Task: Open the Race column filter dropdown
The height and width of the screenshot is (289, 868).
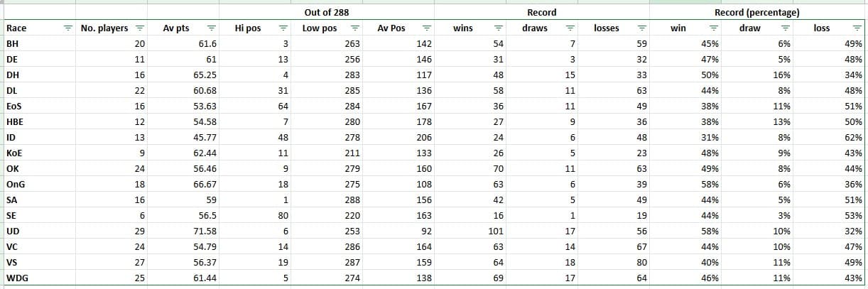Action: point(68,28)
